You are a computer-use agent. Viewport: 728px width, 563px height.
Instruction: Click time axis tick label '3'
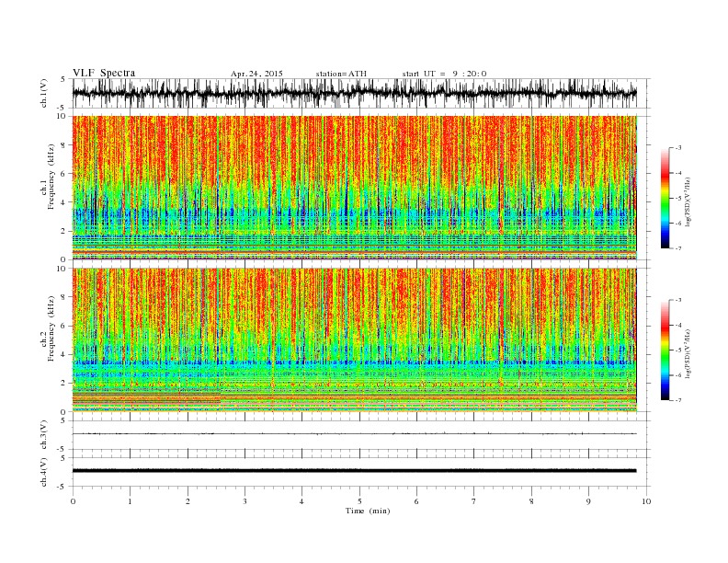245,501
